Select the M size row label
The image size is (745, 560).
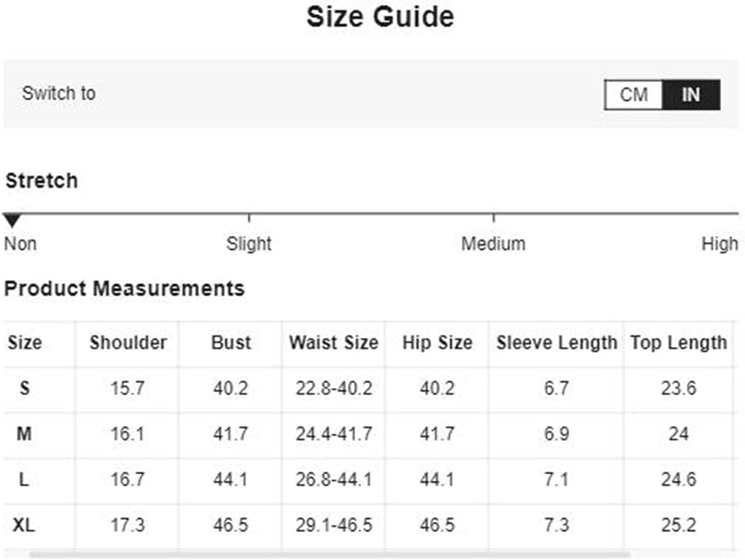[24, 435]
